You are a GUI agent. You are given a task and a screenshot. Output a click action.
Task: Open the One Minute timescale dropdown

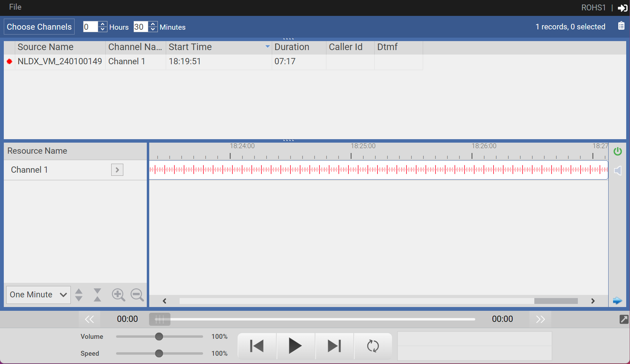(38, 295)
